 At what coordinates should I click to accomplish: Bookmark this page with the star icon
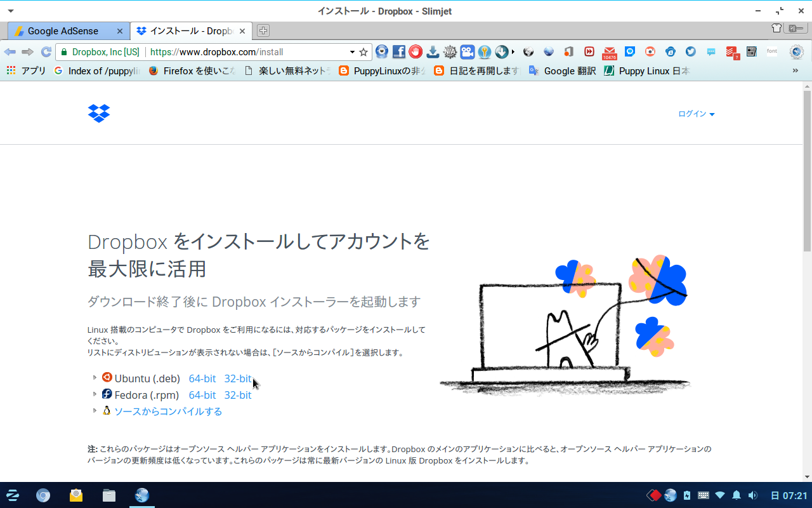click(x=363, y=52)
